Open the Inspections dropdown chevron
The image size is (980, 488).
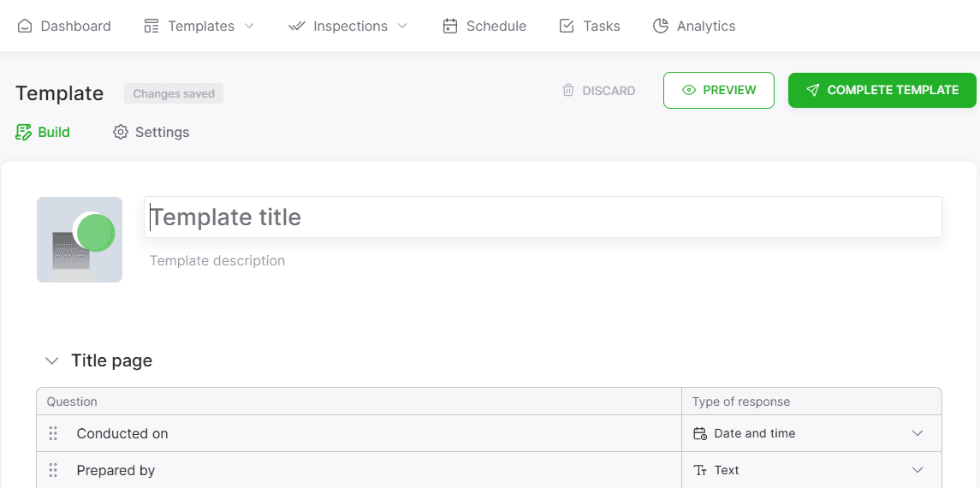click(x=402, y=27)
